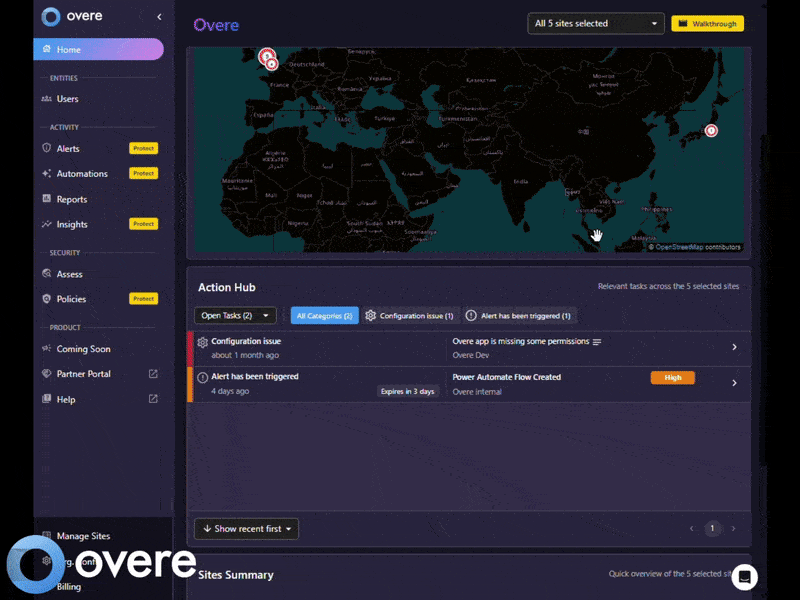Click the Japan site marker on map
This screenshot has width=800, height=600.
point(711,131)
